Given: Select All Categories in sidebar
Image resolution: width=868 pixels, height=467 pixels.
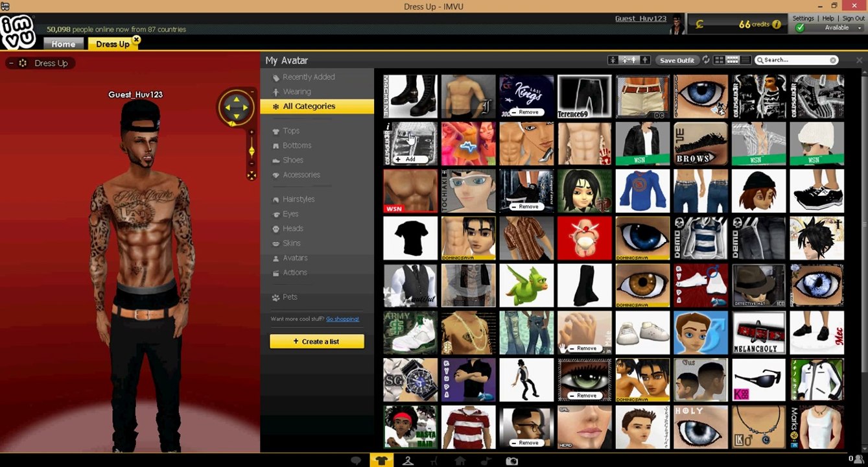Looking at the screenshot, I should pos(317,106).
